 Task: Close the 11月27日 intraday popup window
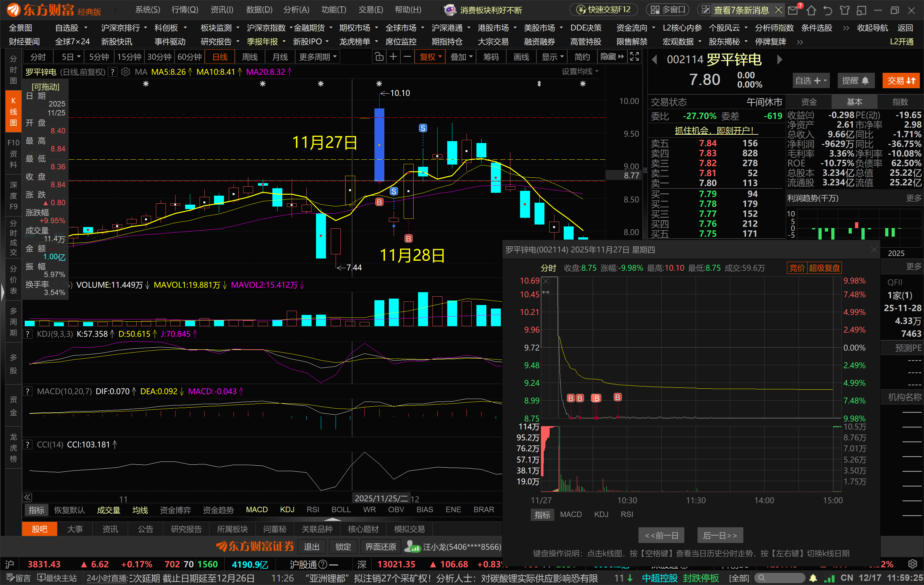point(874,250)
